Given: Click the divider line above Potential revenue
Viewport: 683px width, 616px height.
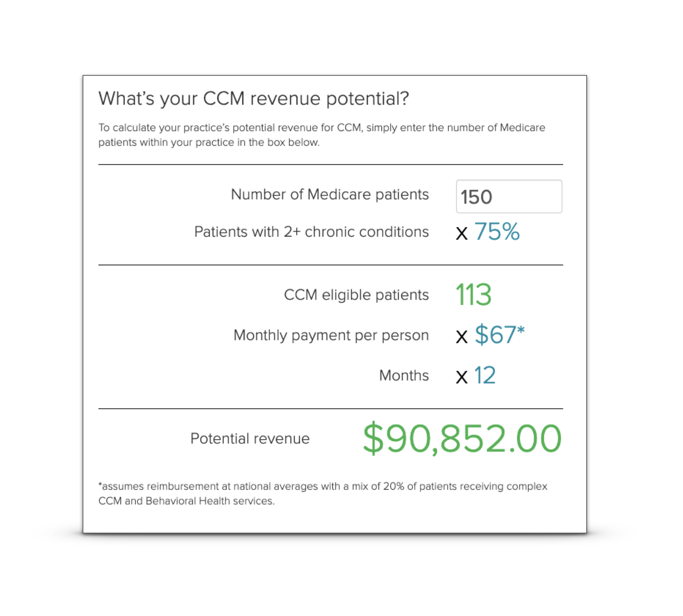Looking at the screenshot, I should (331, 409).
